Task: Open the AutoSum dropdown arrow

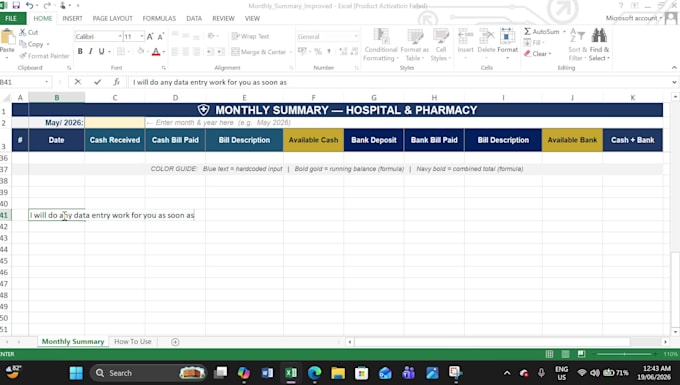Action: (564, 32)
